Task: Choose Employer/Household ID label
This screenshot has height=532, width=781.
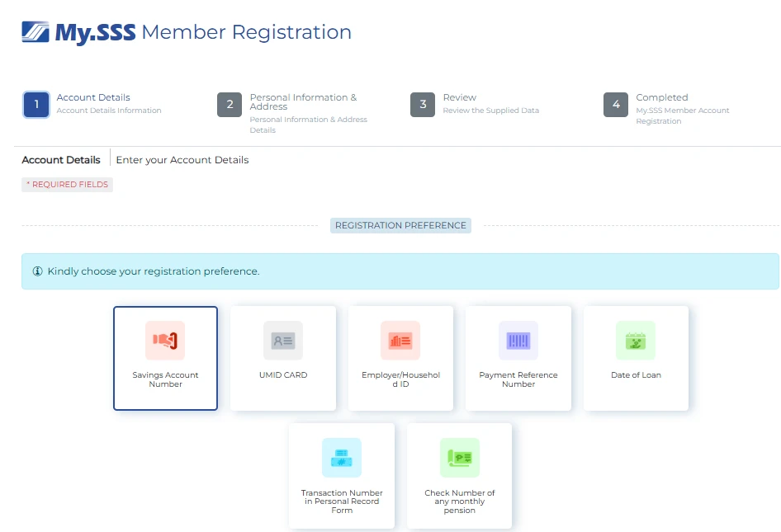Action: (400, 379)
